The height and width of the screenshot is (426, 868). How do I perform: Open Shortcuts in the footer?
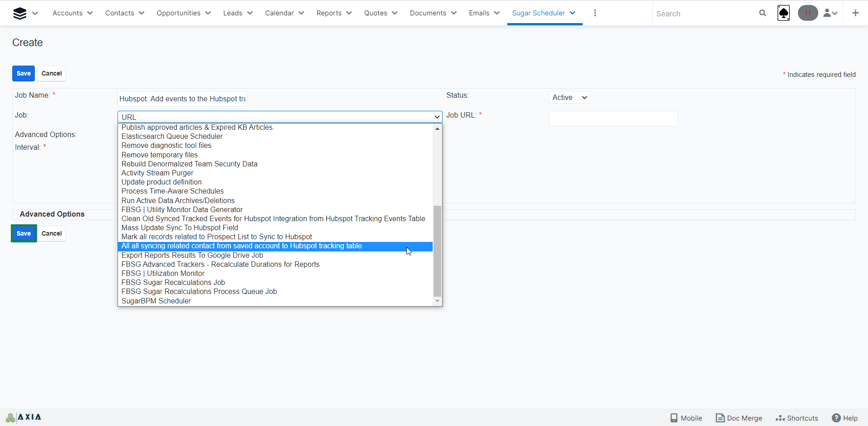point(797,418)
